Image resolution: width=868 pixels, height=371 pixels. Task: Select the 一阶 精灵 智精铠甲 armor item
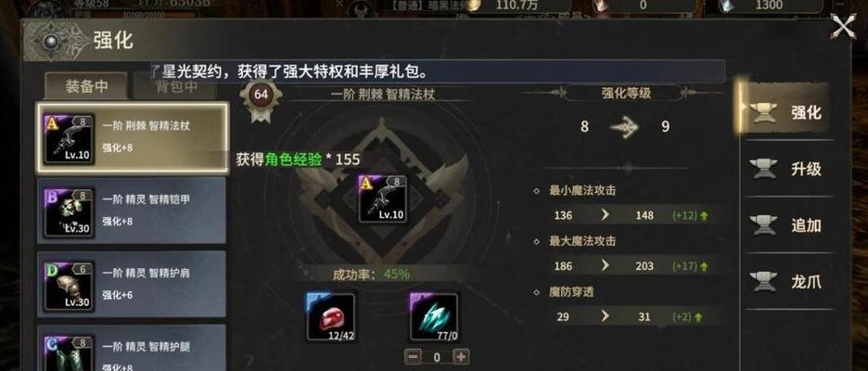pyautogui.click(x=132, y=211)
